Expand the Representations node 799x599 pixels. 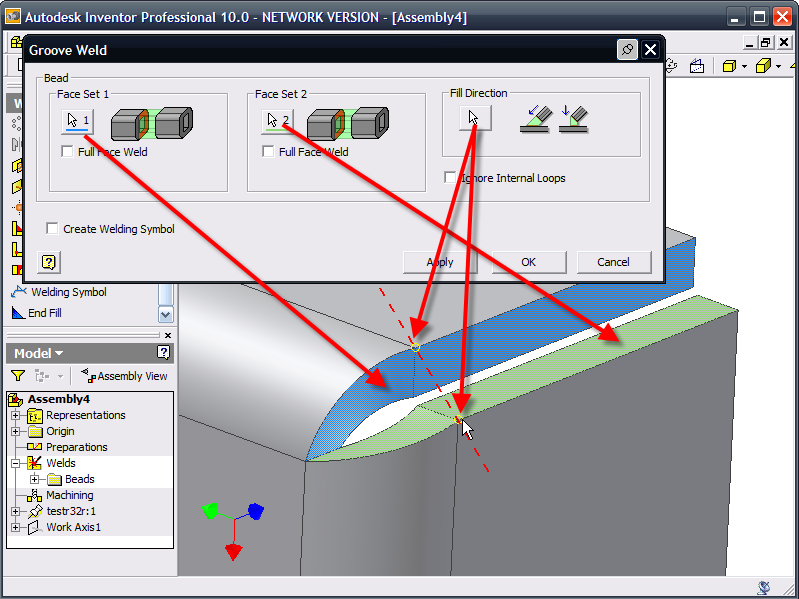[x=16, y=416]
